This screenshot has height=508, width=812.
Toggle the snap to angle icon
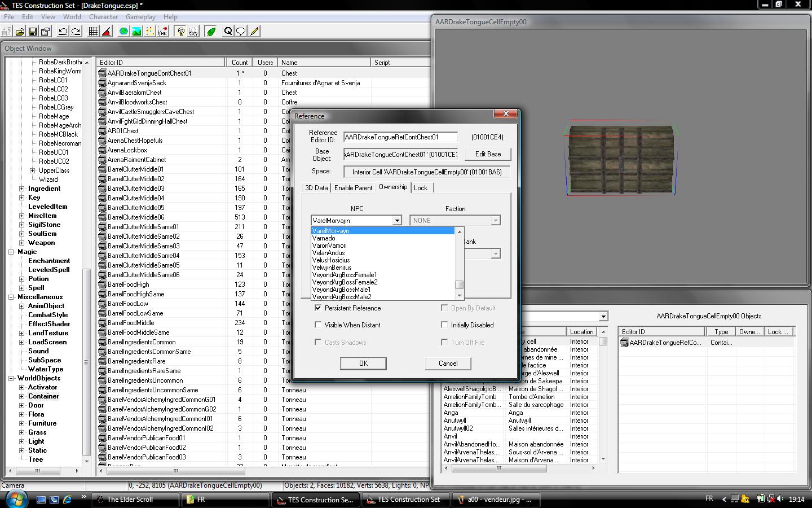point(106,32)
